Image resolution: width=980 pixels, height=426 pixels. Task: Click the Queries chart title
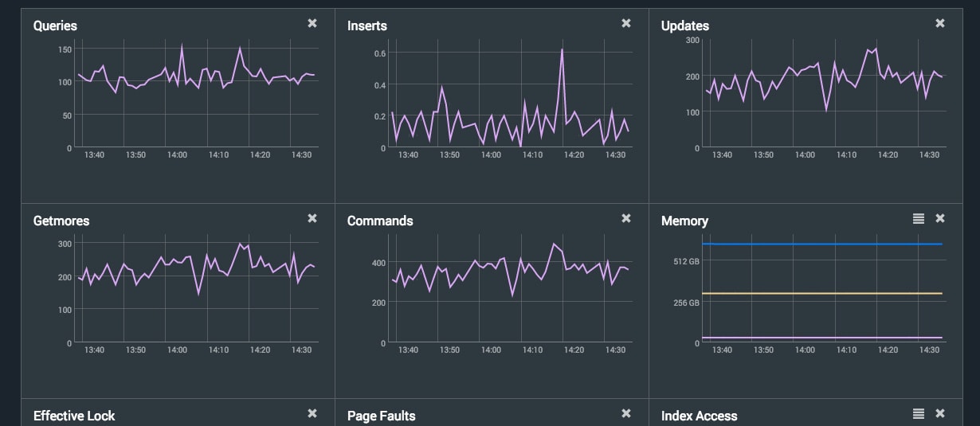(x=55, y=26)
